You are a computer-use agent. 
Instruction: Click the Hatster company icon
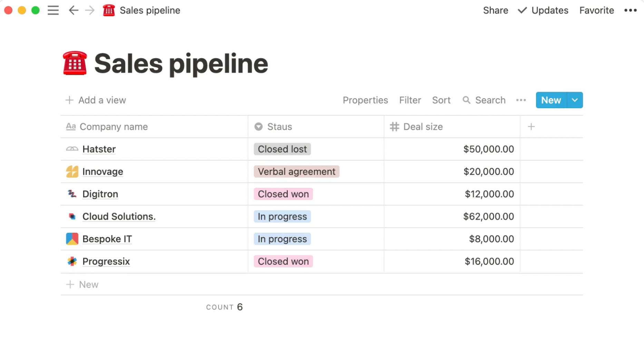point(71,149)
